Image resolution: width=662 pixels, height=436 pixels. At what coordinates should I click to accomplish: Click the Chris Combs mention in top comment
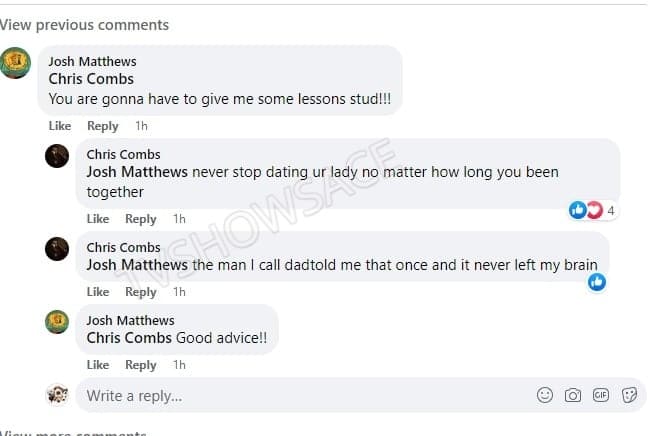pyautogui.click(x=91, y=79)
